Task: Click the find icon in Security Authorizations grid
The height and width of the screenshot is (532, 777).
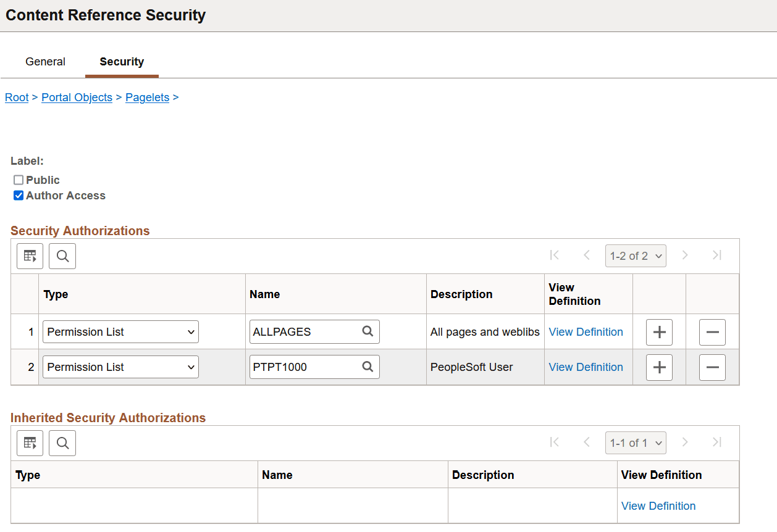Action: pos(62,255)
